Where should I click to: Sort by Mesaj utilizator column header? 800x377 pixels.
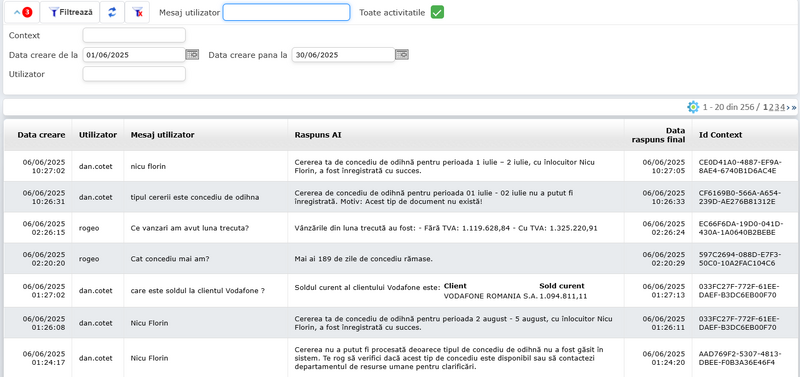[x=162, y=135]
